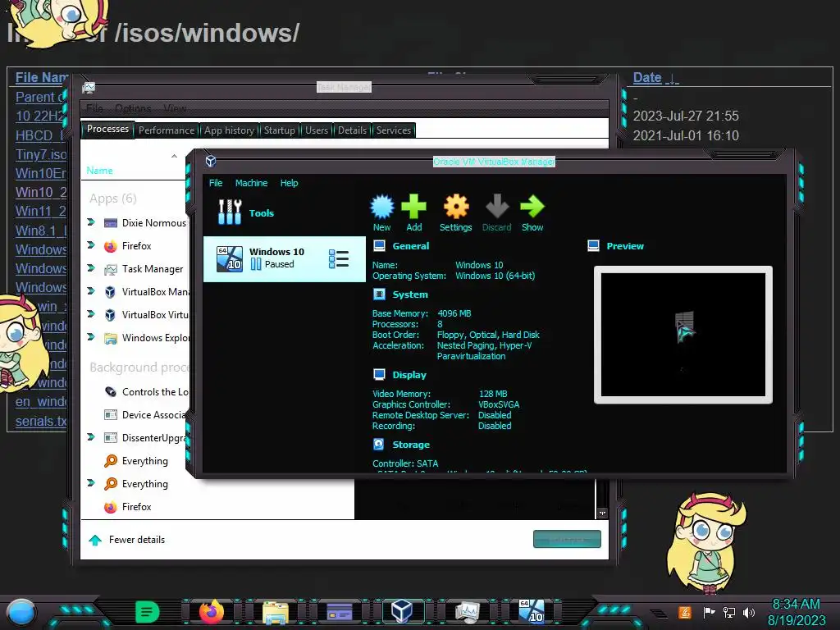Image resolution: width=840 pixels, height=630 pixels.
Task: Collapse with the Fewer details arrow
Action: point(95,540)
